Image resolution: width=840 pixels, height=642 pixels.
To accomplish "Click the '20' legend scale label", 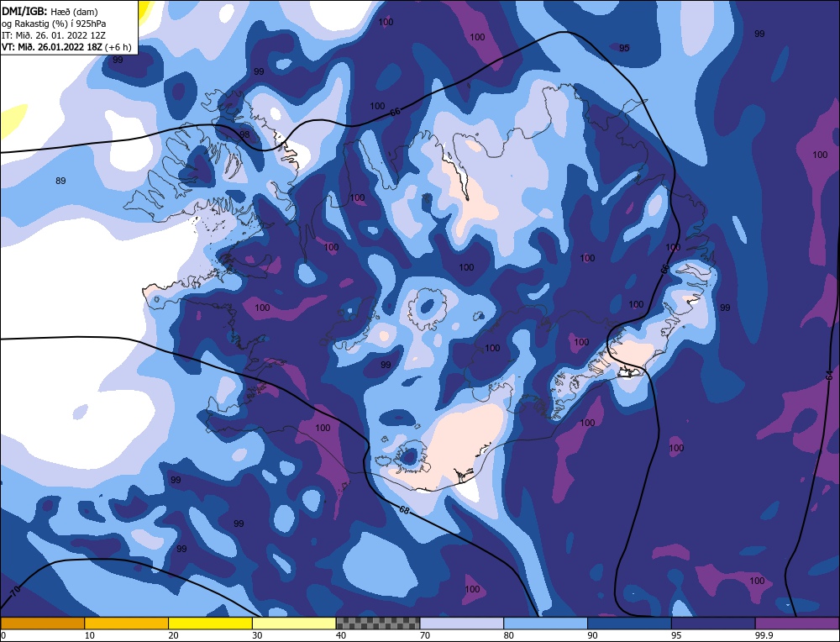I will tap(173, 635).
